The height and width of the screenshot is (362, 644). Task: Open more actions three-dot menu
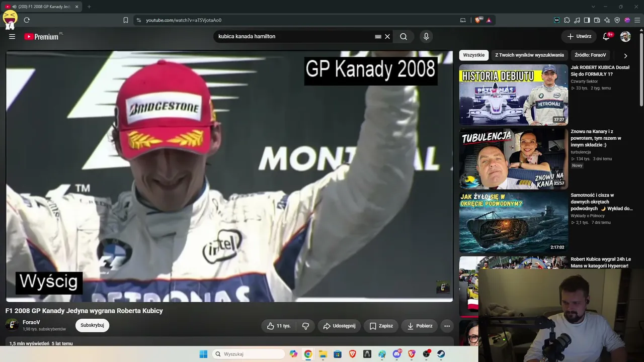click(447, 326)
